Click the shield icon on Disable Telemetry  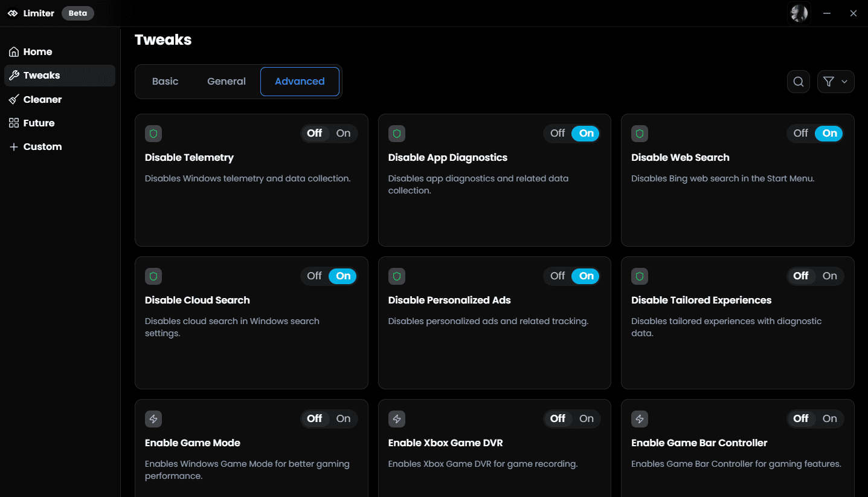(153, 134)
